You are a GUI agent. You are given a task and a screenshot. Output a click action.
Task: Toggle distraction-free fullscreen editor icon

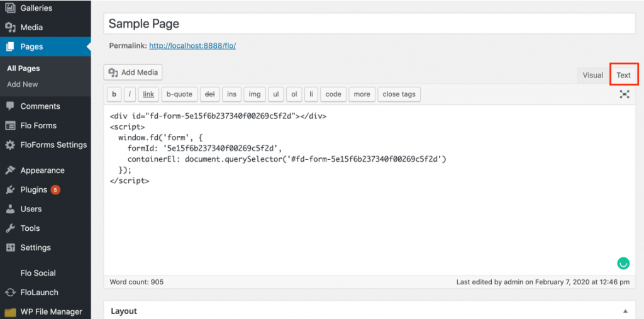pyautogui.click(x=625, y=94)
